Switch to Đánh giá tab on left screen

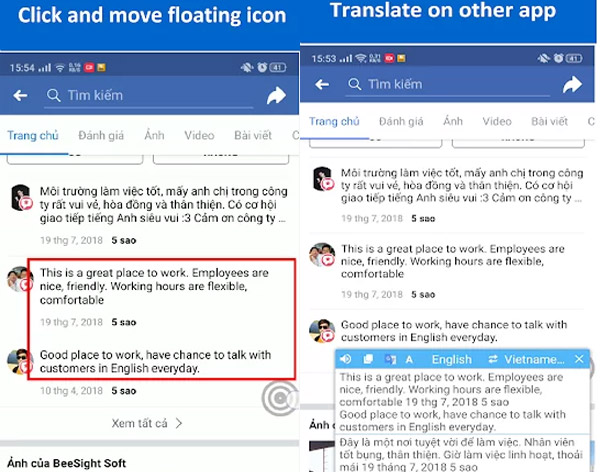coord(101,136)
